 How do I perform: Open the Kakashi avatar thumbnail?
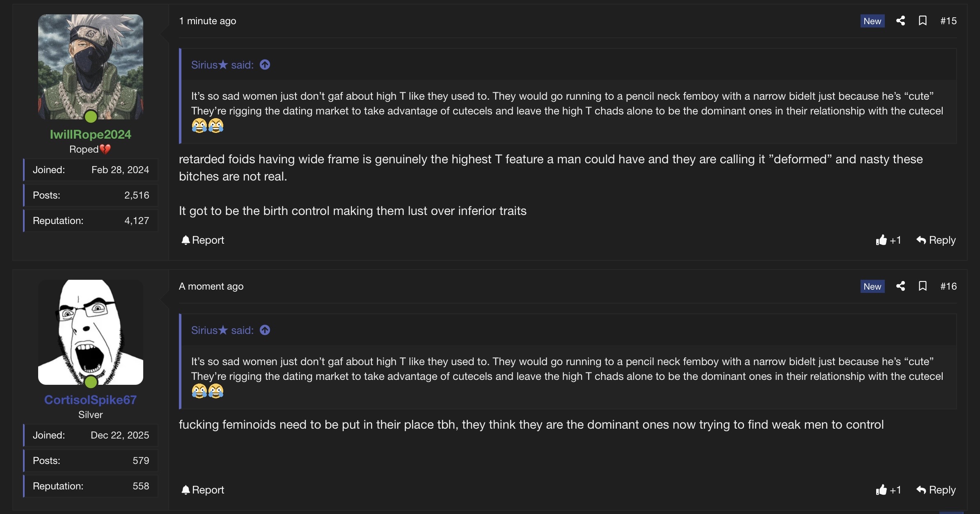[90, 66]
